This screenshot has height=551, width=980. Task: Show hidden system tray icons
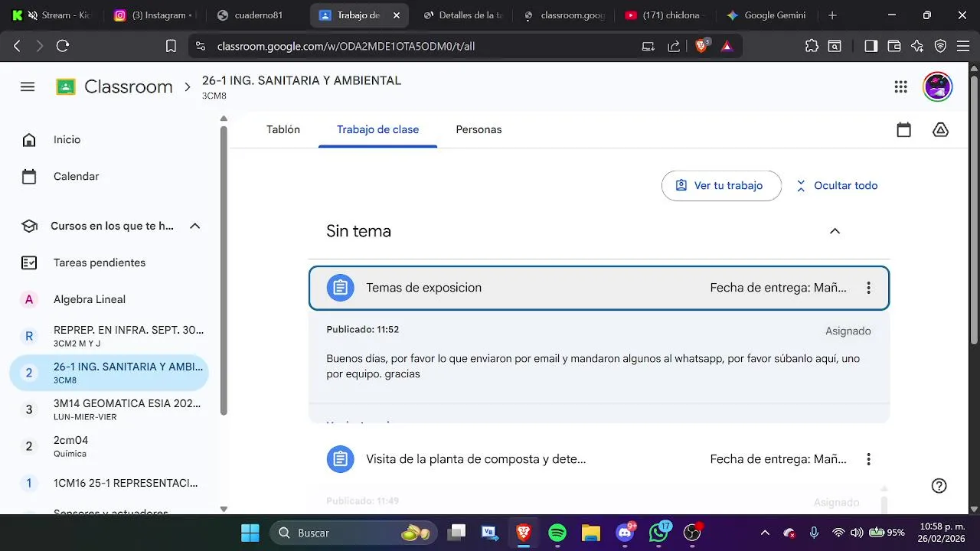point(765,533)
